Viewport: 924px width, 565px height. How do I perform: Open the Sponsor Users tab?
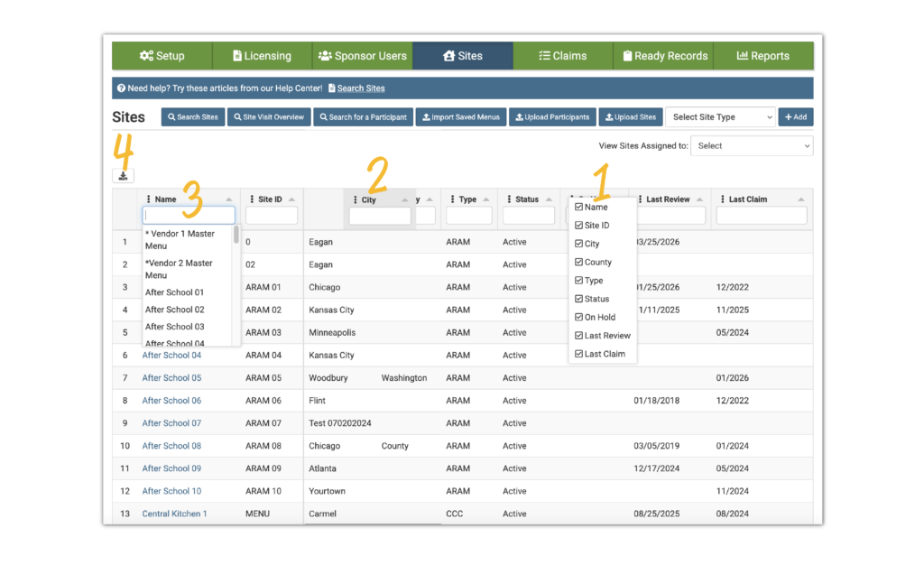(x=363, y=56)
